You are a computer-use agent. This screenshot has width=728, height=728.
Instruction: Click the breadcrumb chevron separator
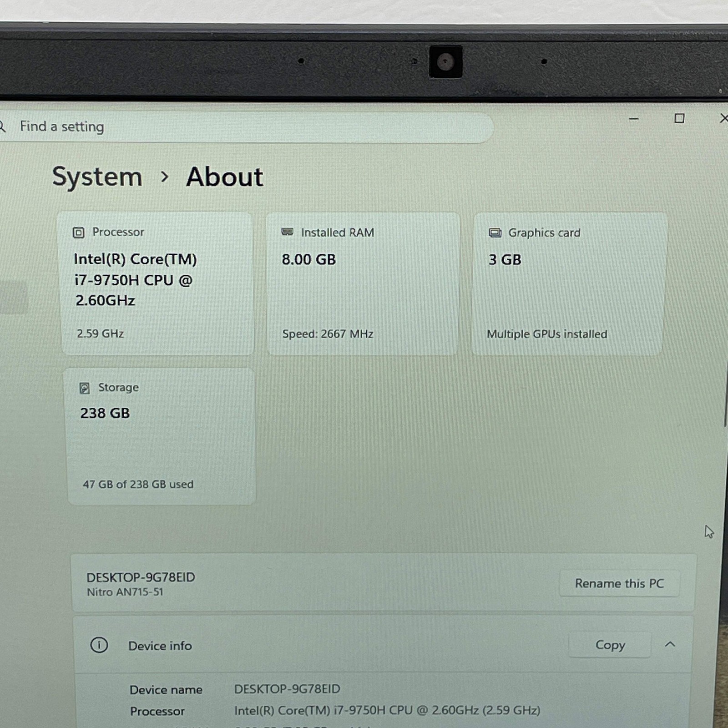pyautogui.click(x=165, y=177)
